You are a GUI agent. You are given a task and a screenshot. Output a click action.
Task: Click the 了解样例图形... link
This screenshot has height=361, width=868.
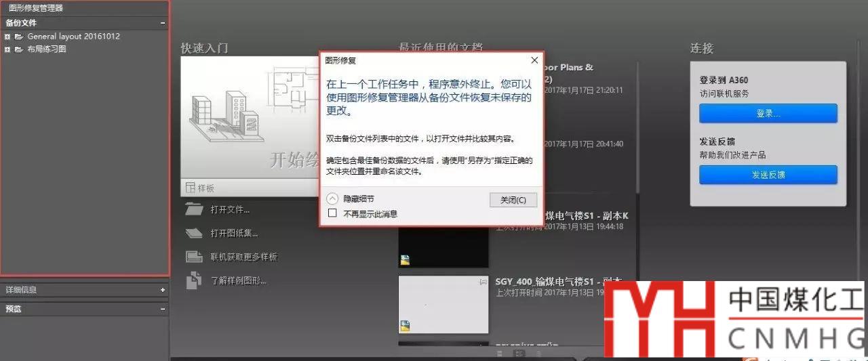(x=238, y=280)
